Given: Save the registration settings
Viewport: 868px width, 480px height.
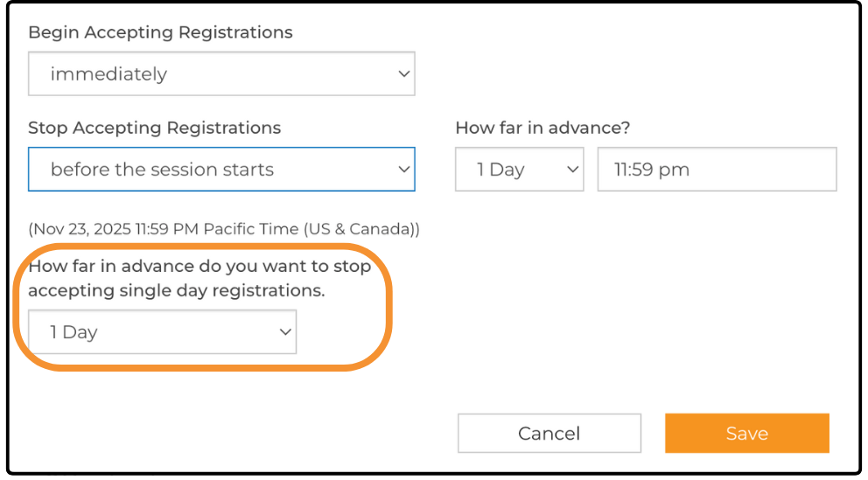Looking at the screenshot, I should (x=746, y=434).
